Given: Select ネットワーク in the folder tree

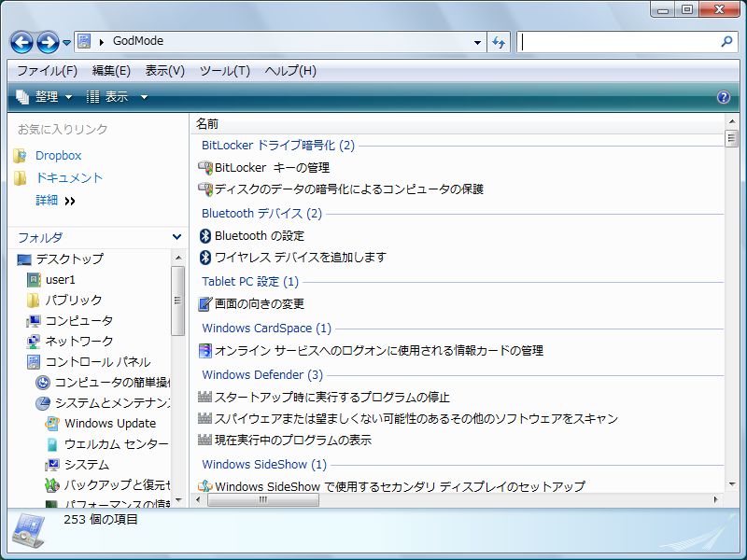Looking at the screenshot, I should click(78, 342).
